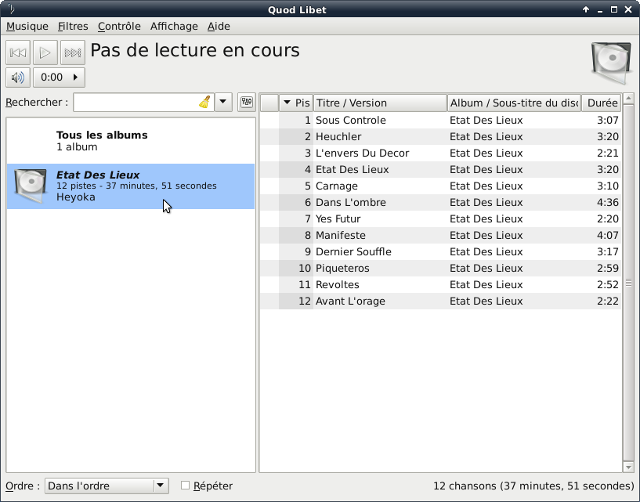Click the previous track button
Viewport: 640px width, 502px height.
[18, 53]
